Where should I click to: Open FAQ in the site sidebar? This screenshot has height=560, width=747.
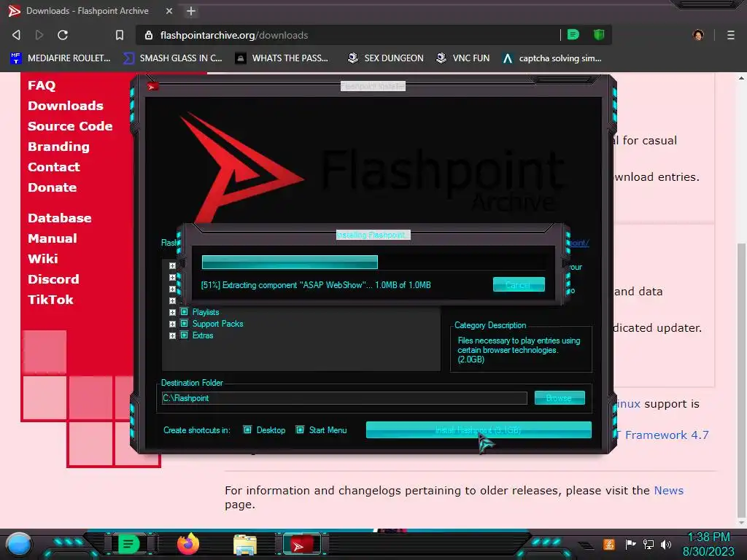[42, 85]
